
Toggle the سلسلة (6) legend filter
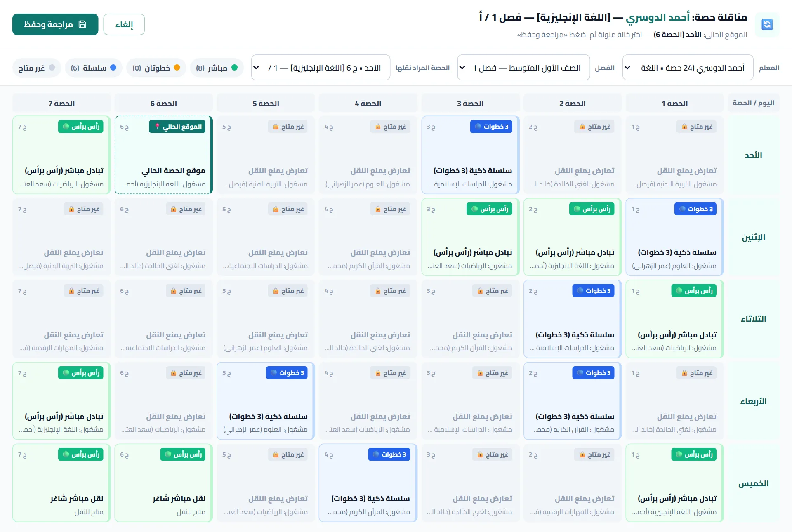tap(94, 68)
